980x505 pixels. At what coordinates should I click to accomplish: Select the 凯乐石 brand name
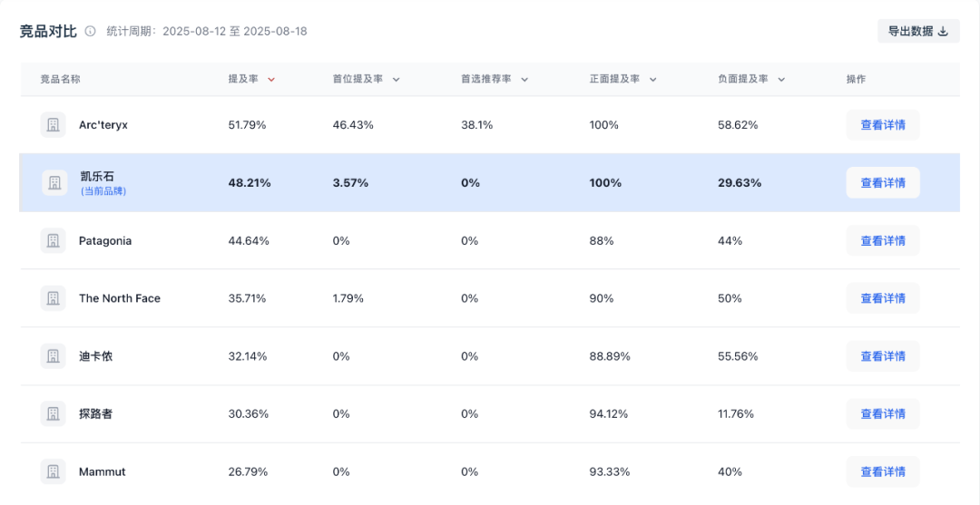click(x=97, y=177)
